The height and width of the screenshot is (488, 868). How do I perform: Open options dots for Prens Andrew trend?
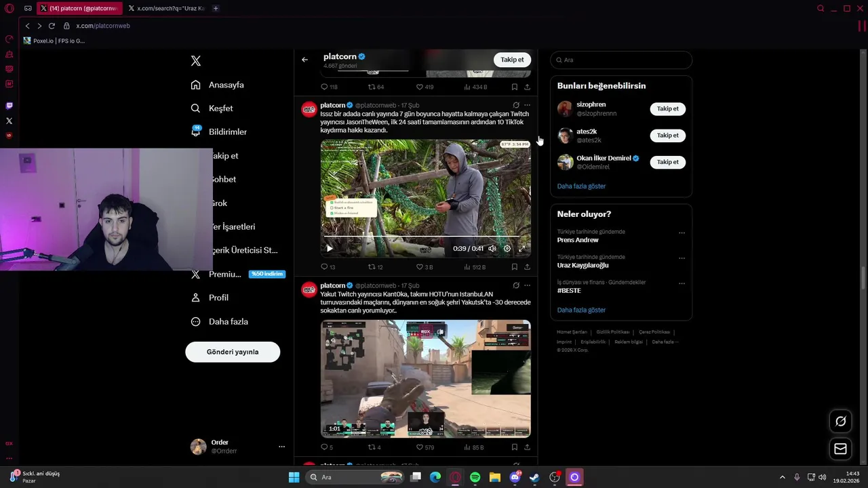[682, 232]
